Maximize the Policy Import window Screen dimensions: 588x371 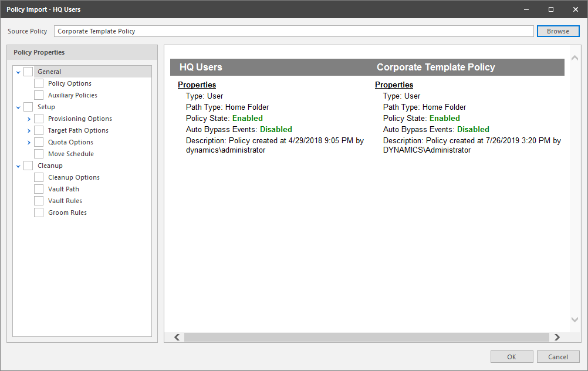pos(551,9)
